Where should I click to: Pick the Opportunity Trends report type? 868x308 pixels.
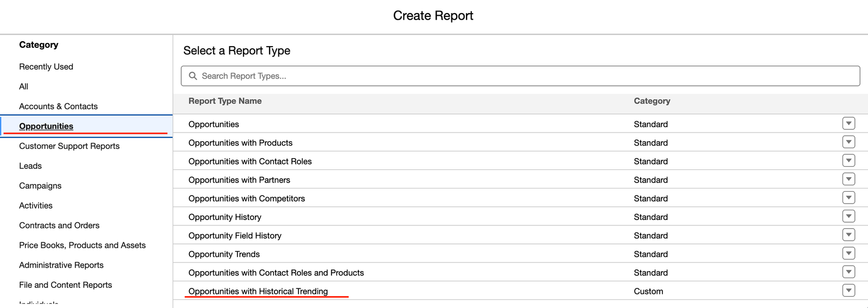224,254
